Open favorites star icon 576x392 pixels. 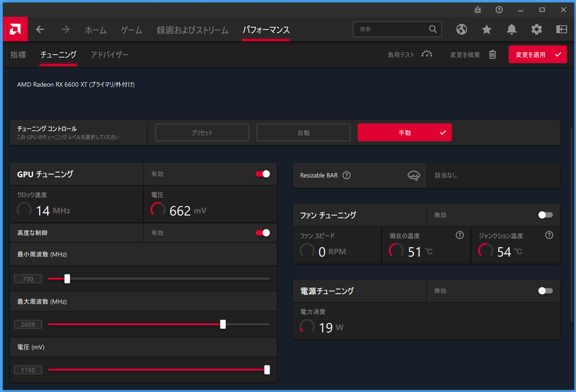click(x=487, y=29)
